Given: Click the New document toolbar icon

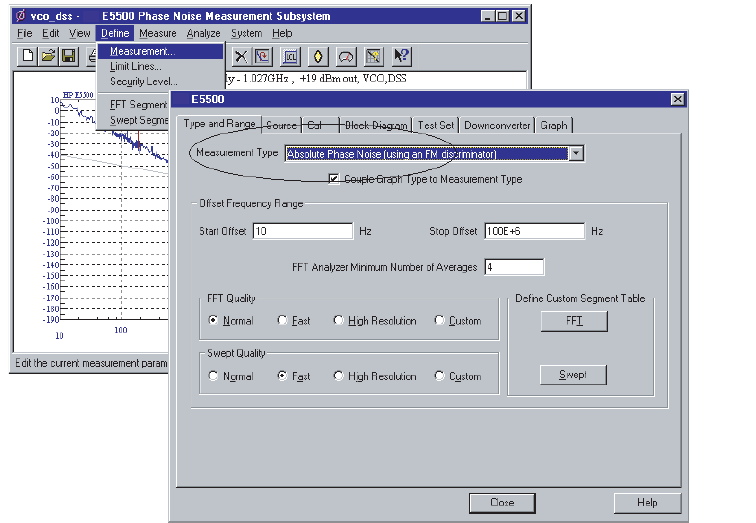Looking at the screenshot, I should coord(27,56).
